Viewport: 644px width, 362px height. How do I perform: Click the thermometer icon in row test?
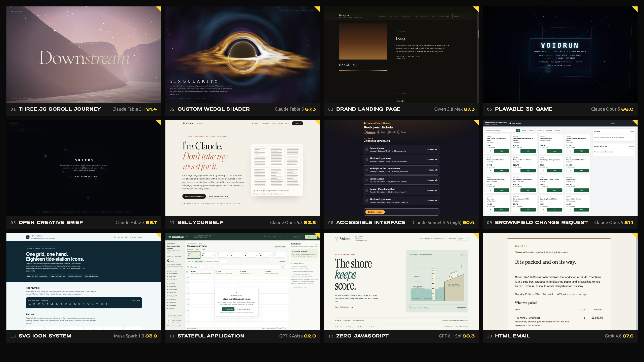click(106, 304)
